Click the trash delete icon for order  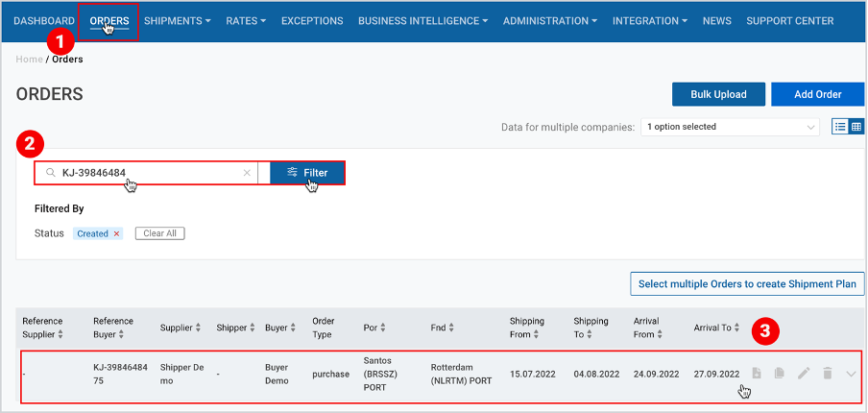point(828,374)
